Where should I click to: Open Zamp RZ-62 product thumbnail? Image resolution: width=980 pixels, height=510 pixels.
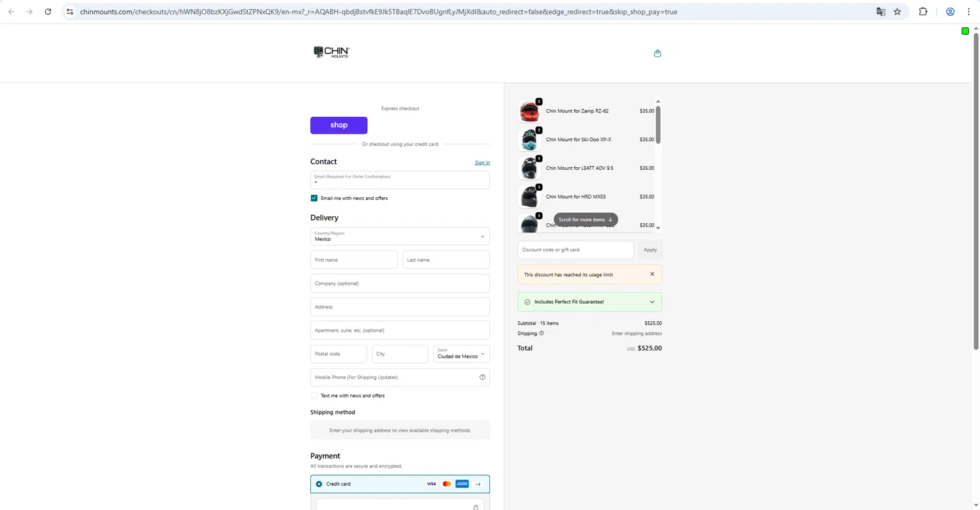pos(529,112)
